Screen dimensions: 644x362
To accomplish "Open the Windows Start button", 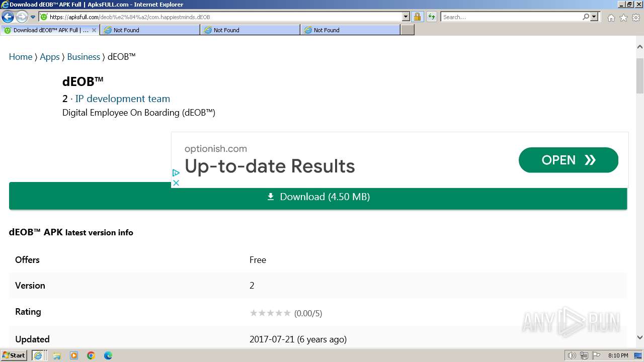I will coord(14,355).
